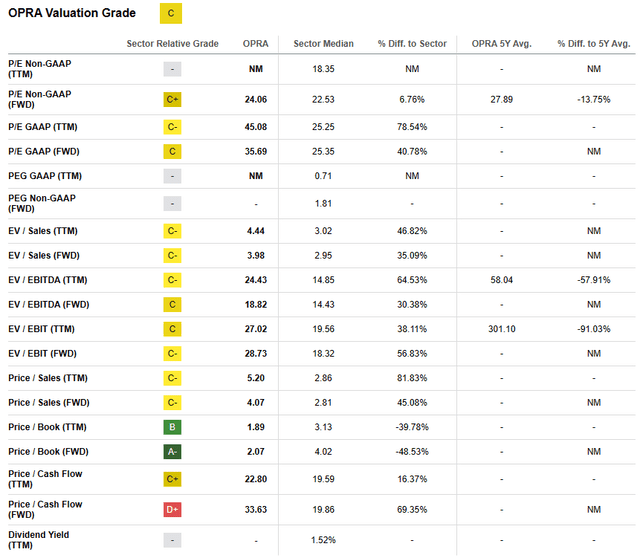This screenshot has height=558, width=640.
Task: Click C- grade badge for Price / Sales (TTM)
Action: 172,378
